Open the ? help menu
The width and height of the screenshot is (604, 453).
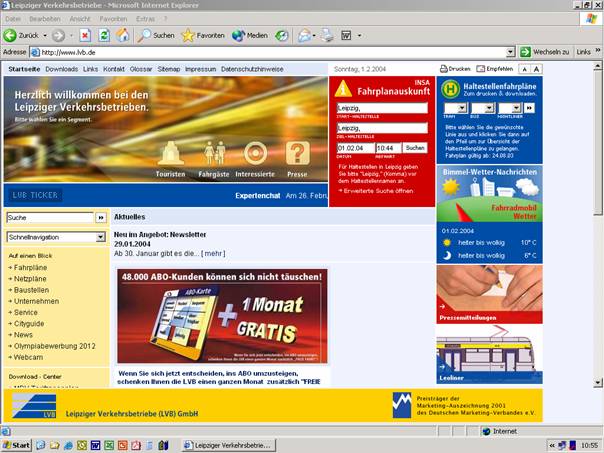coord(165,19)
